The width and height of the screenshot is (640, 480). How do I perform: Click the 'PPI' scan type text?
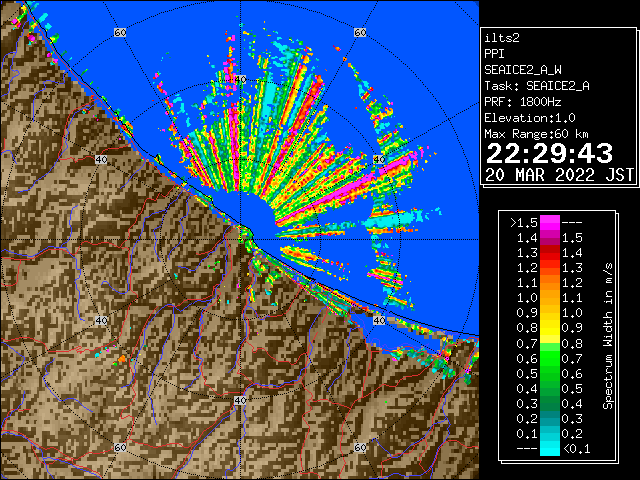494,54
